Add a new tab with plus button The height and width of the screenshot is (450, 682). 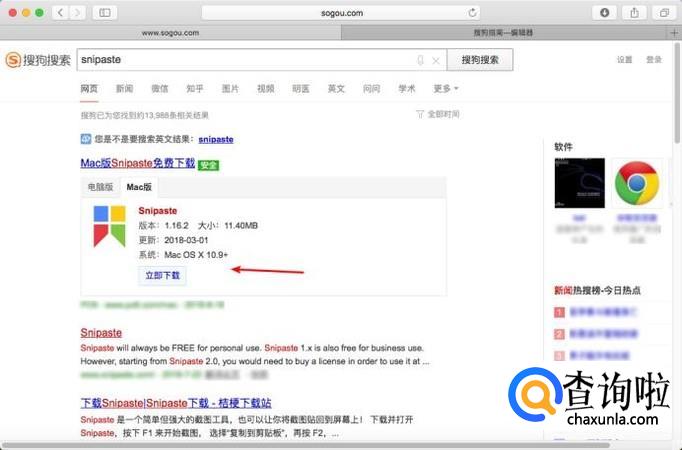tap(674, 33)
